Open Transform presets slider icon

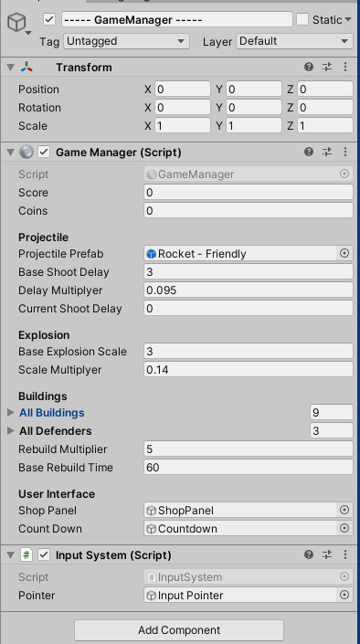pyautogui.click(x=327, y=67)
